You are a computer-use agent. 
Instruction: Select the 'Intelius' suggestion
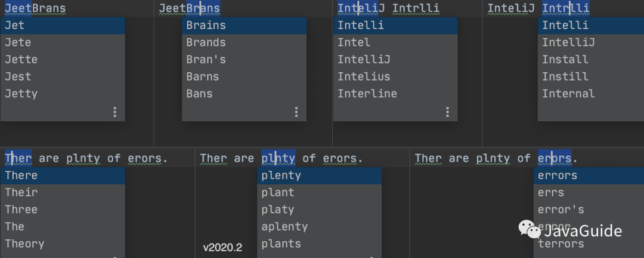395,76
